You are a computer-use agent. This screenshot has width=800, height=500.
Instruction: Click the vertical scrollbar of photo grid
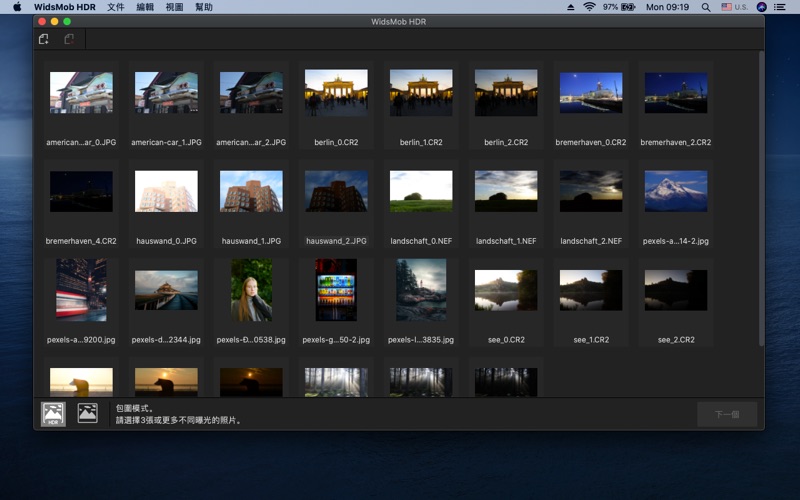pyautogui.click(x=760, y=200)
